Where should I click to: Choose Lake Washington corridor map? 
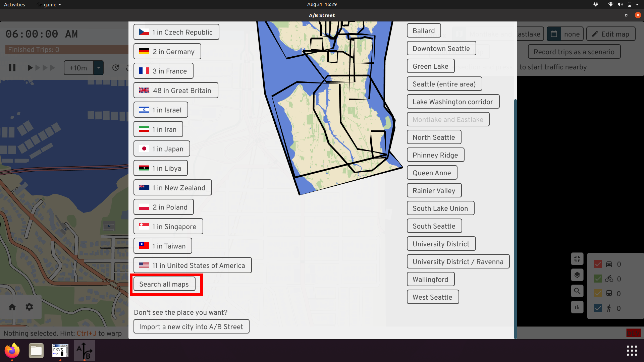pos(453,102)
